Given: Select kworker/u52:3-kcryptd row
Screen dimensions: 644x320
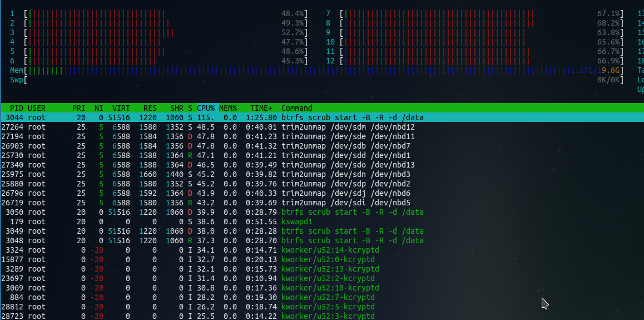Looking at the screenshot, I should pos(322,316).
